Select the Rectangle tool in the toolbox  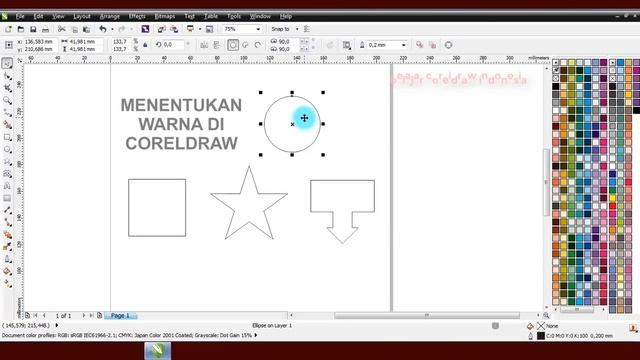pos(7,137)
